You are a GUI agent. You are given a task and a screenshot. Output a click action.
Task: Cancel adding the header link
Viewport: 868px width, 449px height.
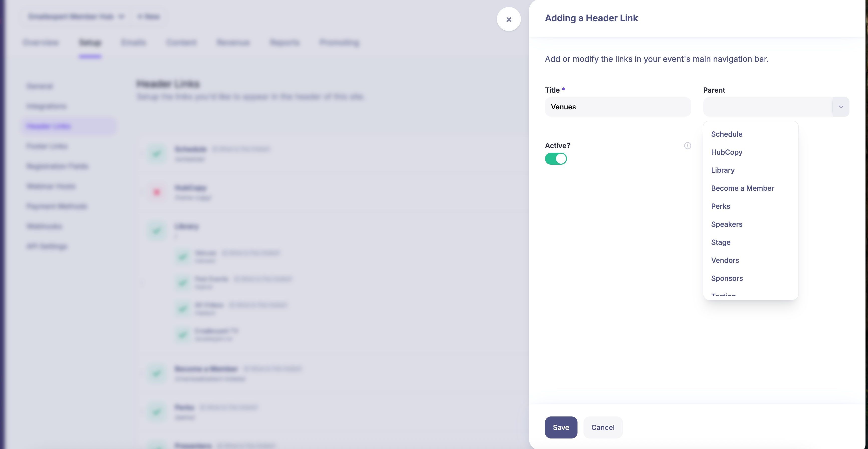[603, 427]
